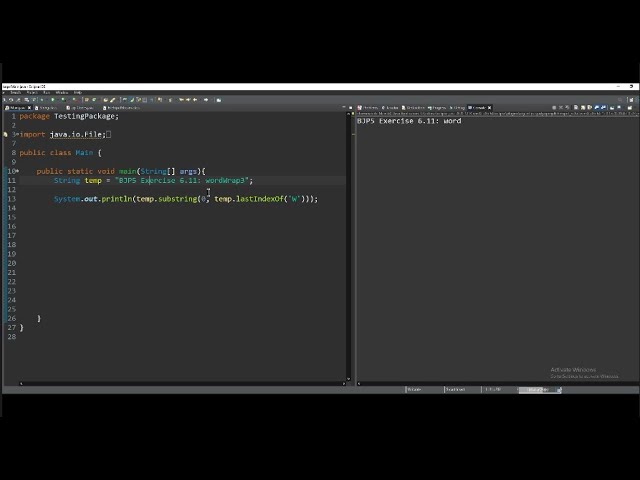Screen dimensions: 640x480
Task: Click the 'String temp' declaration on line 11
Action: click(x=153, y=180)
